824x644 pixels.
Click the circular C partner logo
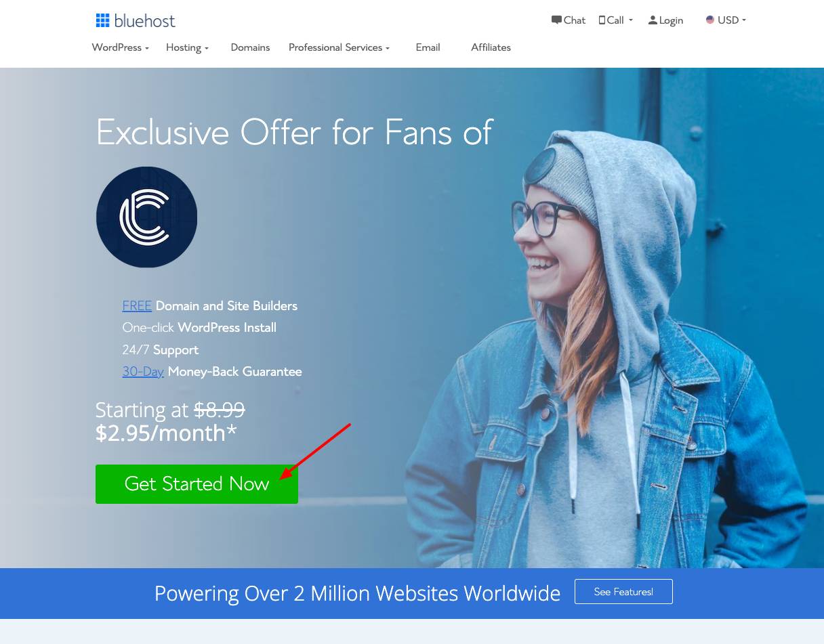146,217
